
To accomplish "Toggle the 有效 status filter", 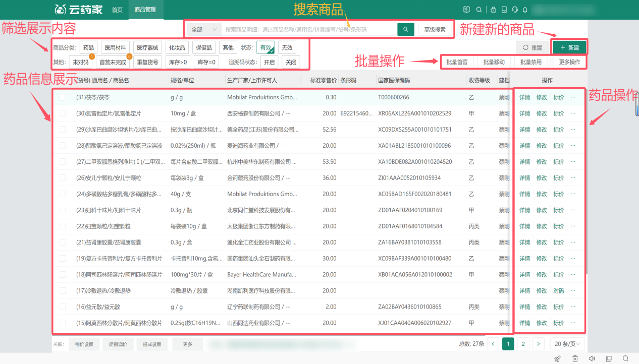I will pyautogui.click(x=265, y=47).
